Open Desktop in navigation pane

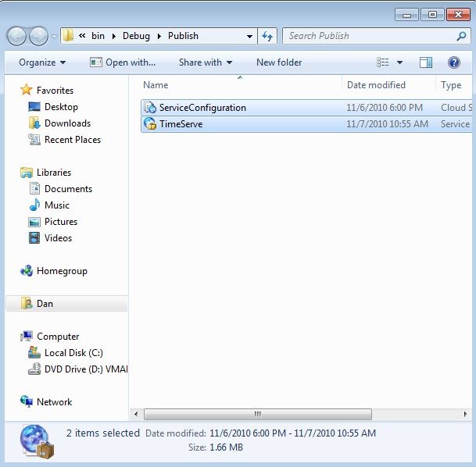click(61, 107)
